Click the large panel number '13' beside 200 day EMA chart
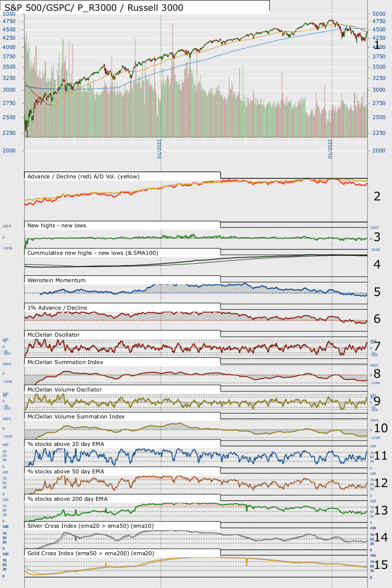 coord(381,511)
